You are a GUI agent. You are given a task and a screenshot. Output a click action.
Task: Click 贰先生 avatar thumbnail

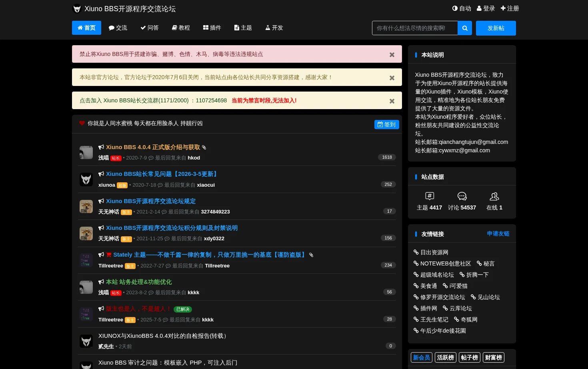(x=86, y=341)
